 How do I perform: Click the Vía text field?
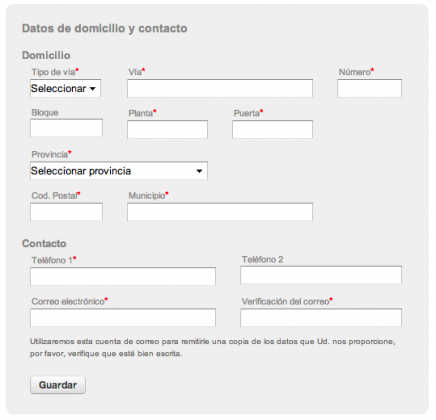tap(220, 88)
